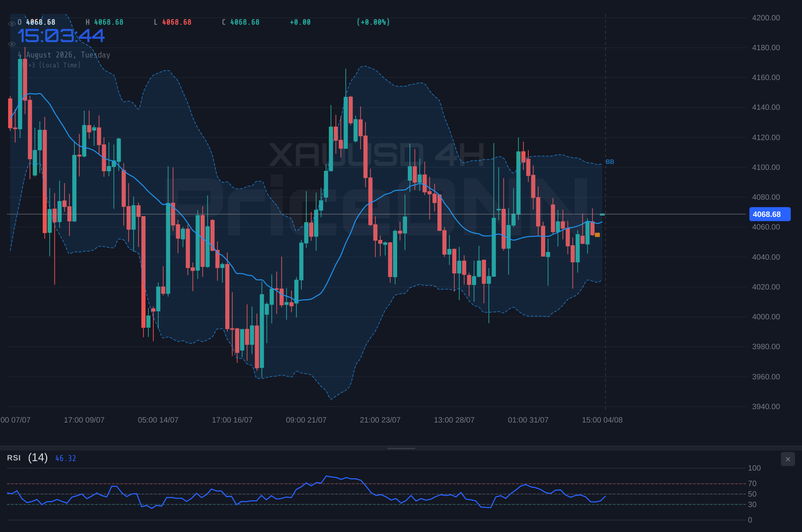802x532 pixels.
Task: Click RSI scale level 100
Action: pyautogui.click(x=754, y=468)
